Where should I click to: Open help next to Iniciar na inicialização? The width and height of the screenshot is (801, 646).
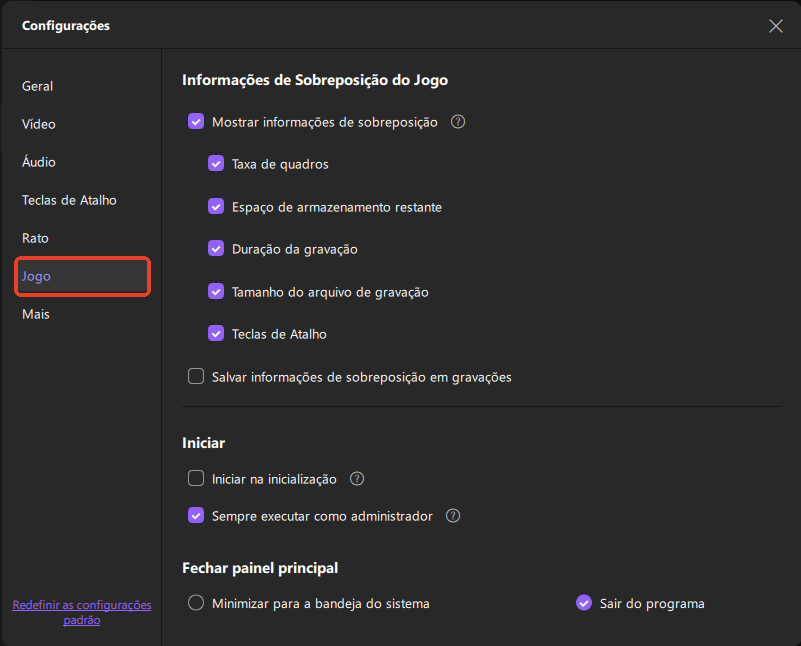[357, 478]
